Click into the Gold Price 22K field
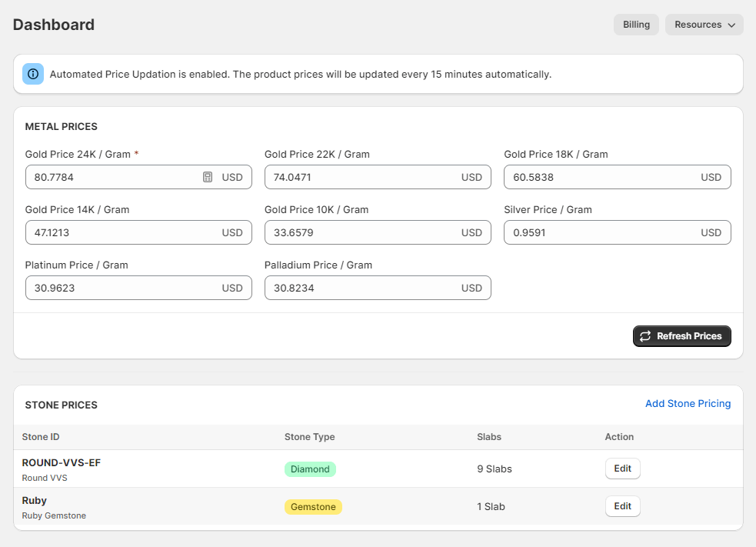Viewport: 756px width, 547px height. pyautogui.click(x=358, y=177)
